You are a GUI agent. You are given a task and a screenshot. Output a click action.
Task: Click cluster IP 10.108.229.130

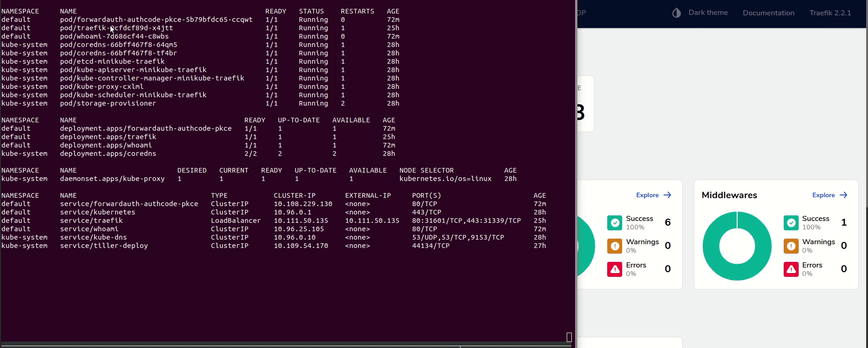tap(303, 204)
